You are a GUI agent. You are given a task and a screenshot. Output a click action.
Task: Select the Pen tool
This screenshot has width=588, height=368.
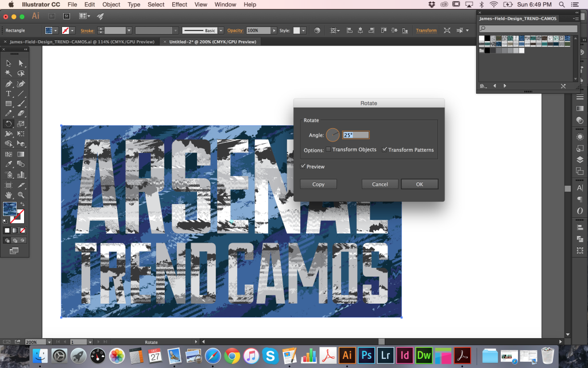9,83
